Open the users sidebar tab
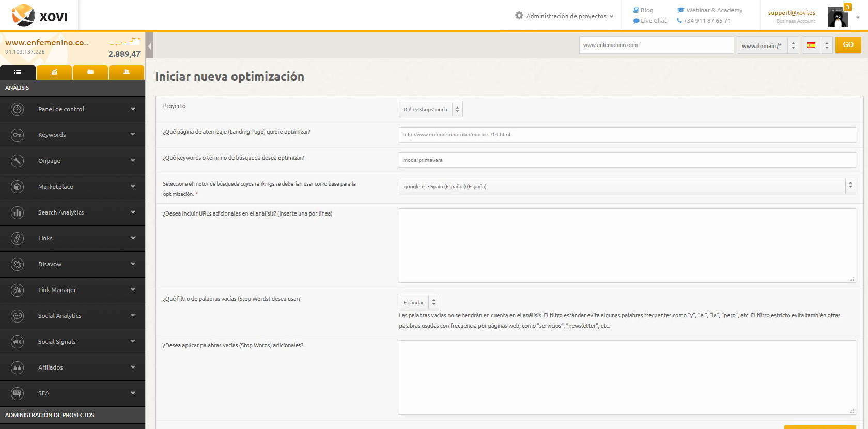 coord(127,72)
